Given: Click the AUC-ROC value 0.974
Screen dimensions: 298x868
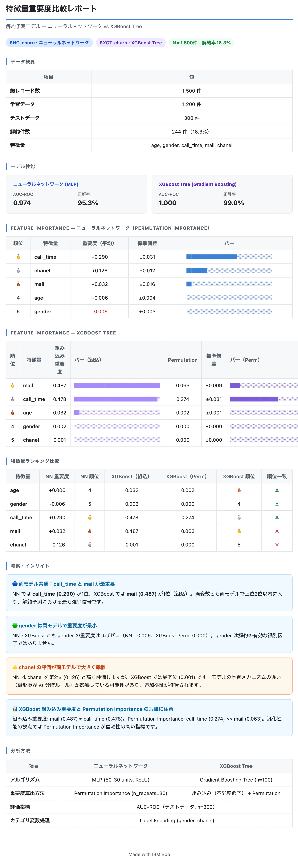Looking at the screenshot, I should [x=22, y=203].
